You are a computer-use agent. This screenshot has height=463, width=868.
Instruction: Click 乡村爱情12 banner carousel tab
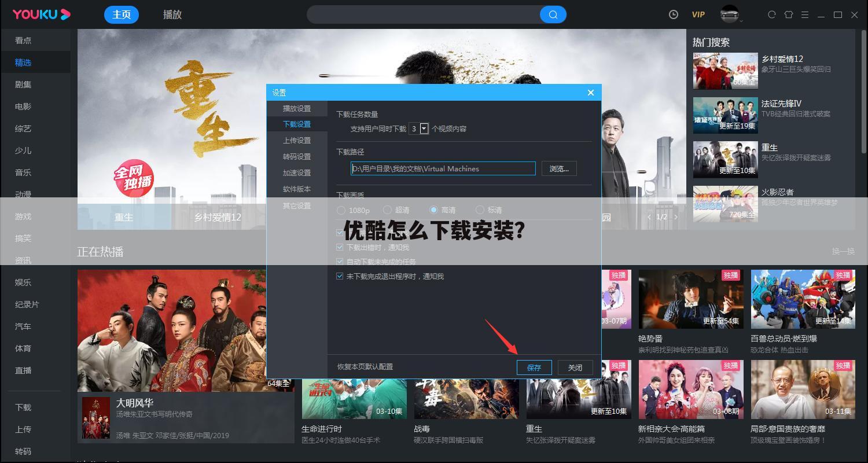tap(218, 217)
